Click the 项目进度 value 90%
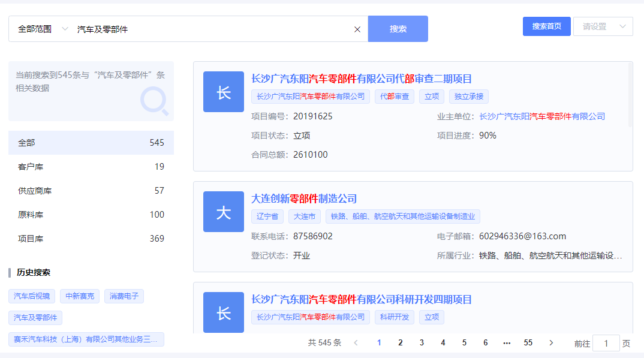The width and height of the screenshot is (644, 358). tap(488, 136)
